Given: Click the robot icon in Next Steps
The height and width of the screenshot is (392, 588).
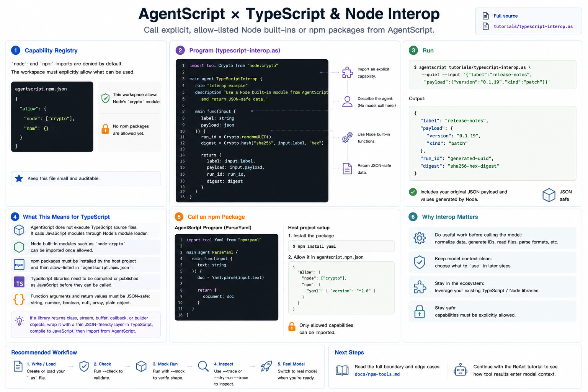Looking at the screenshot, I should (460, 370).
